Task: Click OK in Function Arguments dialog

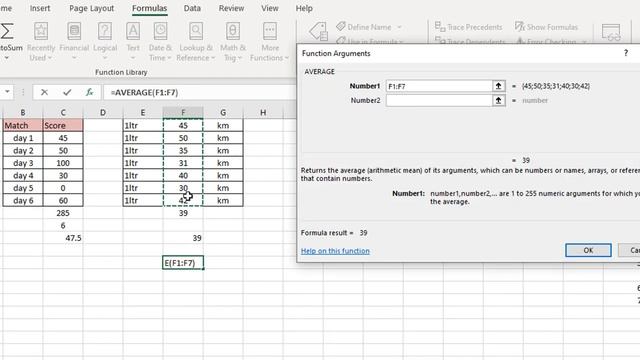Action: click(588, 250)
